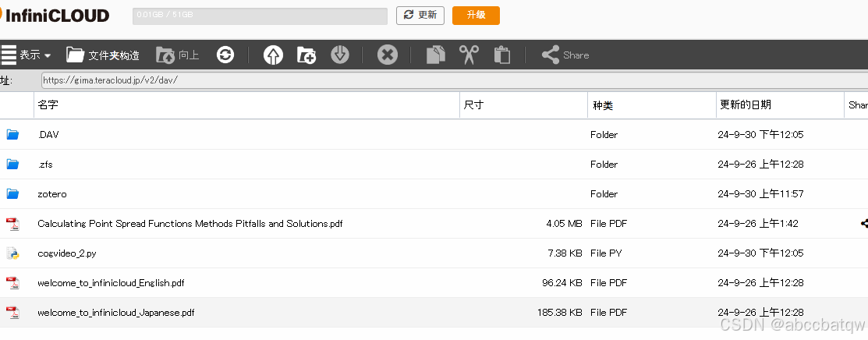This screenshot has width=868, height=340.
Task: Click the InfiniCLOUD logo
Action: [x=55, y=15]
